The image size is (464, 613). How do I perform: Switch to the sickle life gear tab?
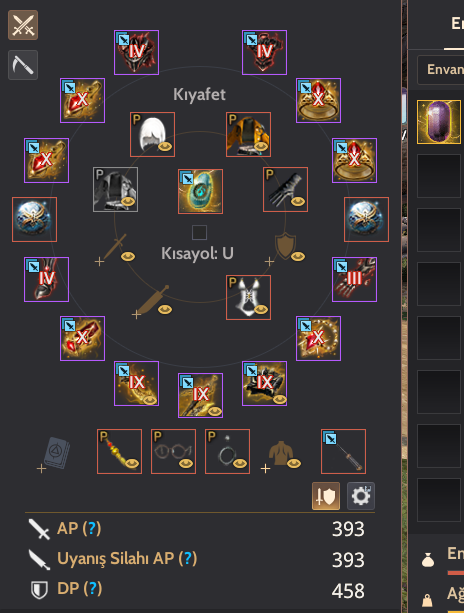pos(23,65)
